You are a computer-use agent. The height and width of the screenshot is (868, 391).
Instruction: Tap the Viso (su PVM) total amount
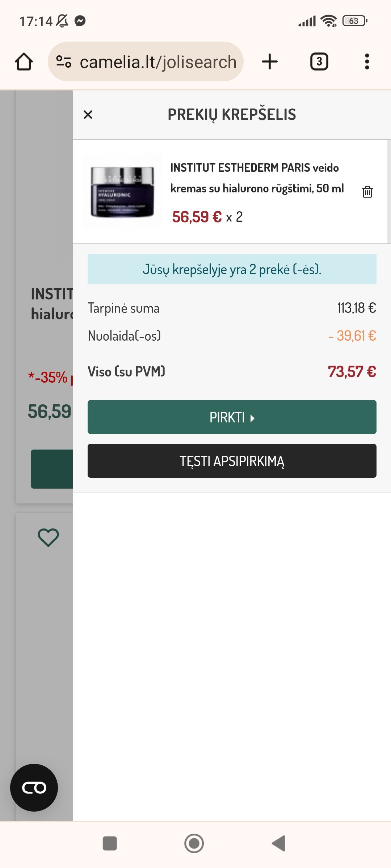pos(352,372)
